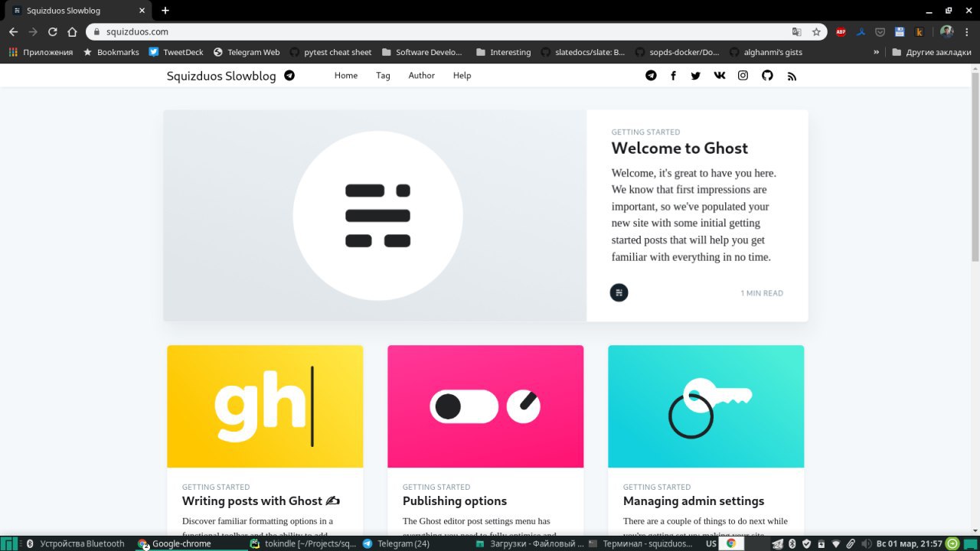Click the blue floppy disk extension icon
This screenshot has width=980, height=551.
[x=900, y=32]
